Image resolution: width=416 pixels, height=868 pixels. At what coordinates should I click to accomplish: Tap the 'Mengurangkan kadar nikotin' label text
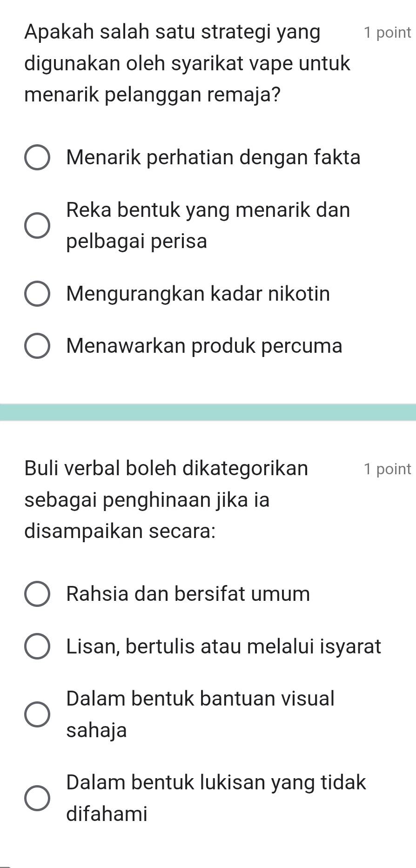(198, 294)
